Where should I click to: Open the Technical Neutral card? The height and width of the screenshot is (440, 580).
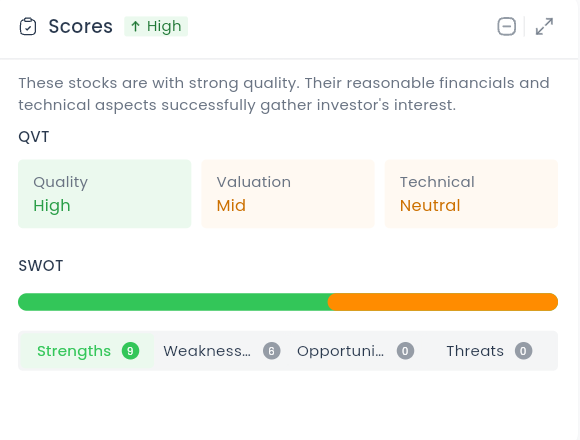tap(471, 194)
